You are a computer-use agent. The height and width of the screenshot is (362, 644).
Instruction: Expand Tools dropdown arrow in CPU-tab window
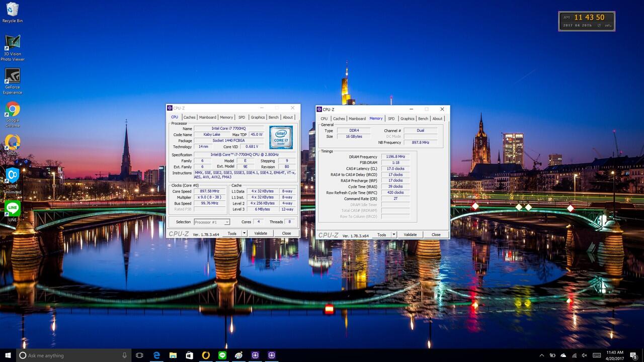[x=244, y=233]
